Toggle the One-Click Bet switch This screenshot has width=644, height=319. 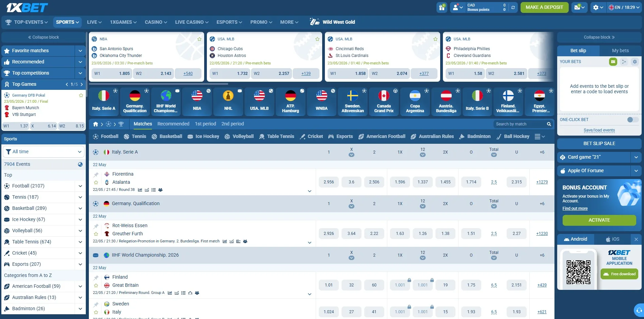tap(632, 120)
